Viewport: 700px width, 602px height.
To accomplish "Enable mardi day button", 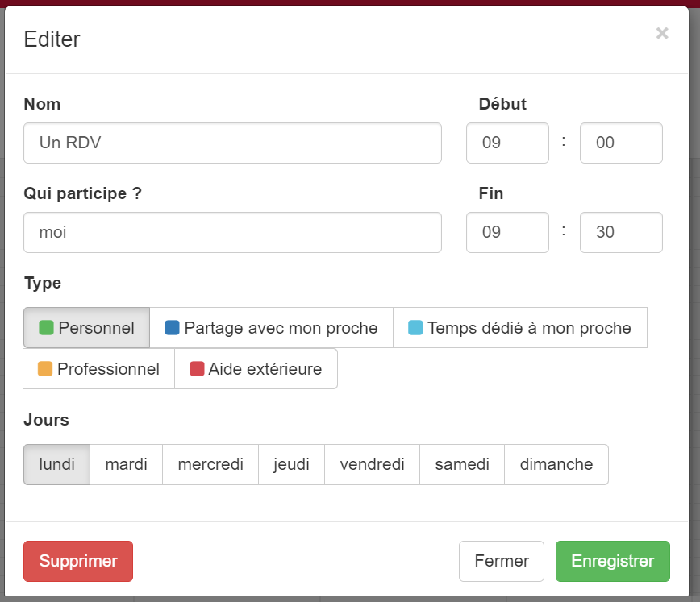I will click(x=126, y=464).
